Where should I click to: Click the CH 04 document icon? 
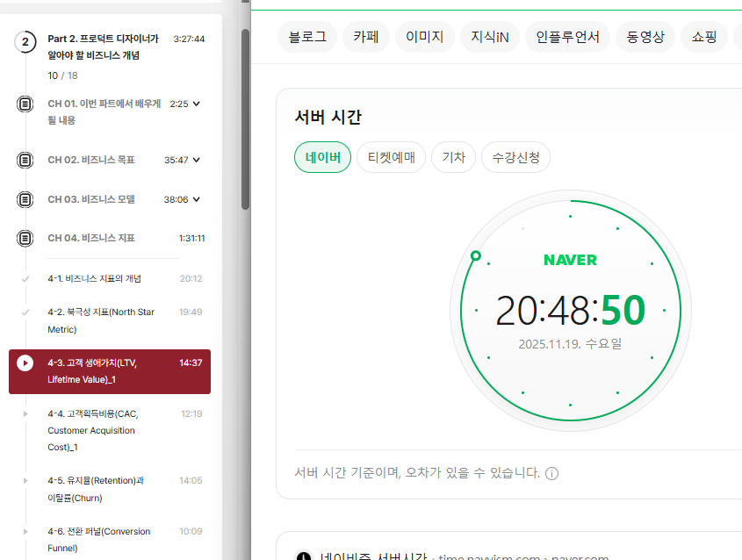click(25, 238)
